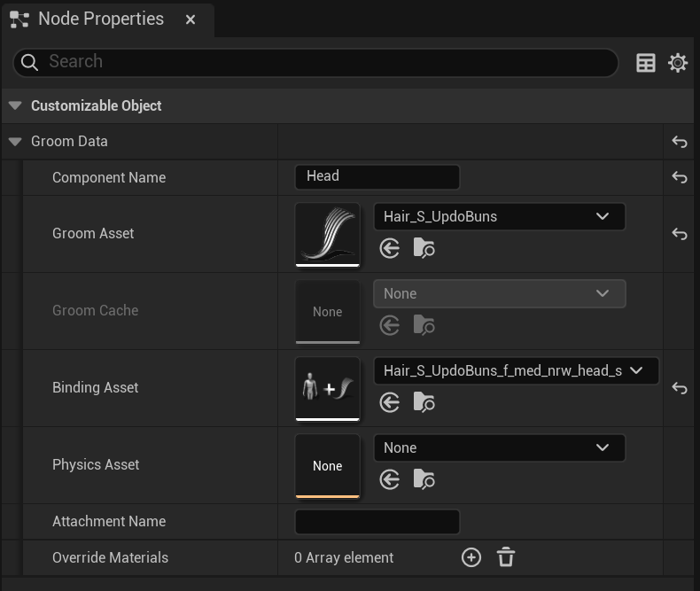
Task: Open Physics Asset None dropdown
Action: (499, 447)
